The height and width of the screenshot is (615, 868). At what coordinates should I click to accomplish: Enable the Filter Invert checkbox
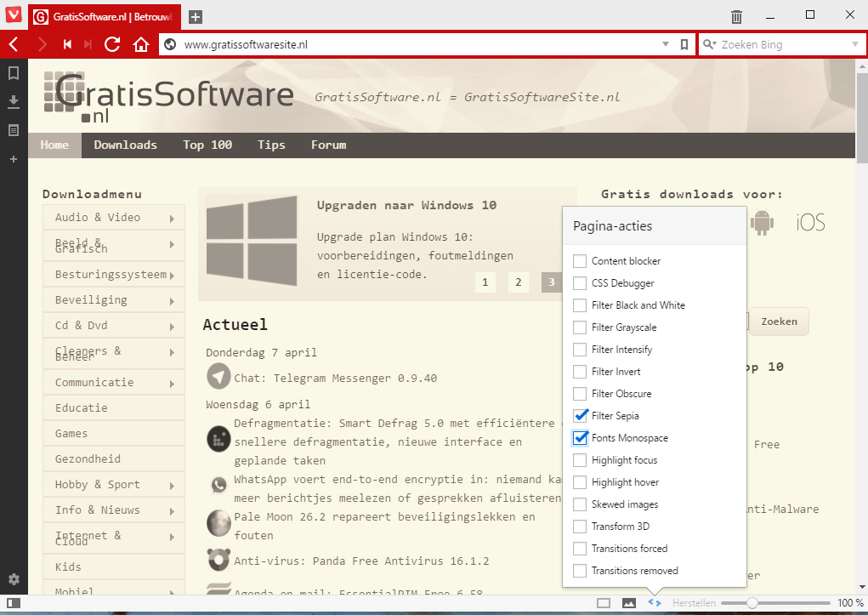tap(581, 372)
